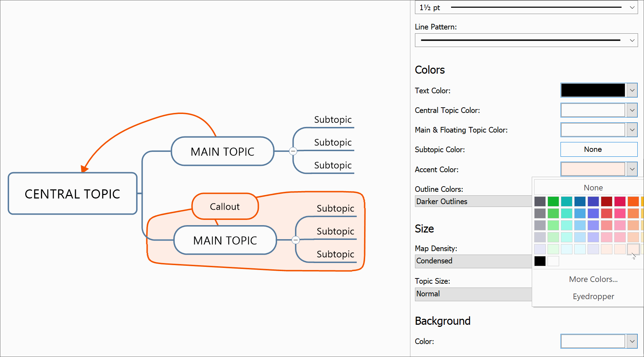Open the Accent Color dropdown arrow
644x357 pixels.
632,169
